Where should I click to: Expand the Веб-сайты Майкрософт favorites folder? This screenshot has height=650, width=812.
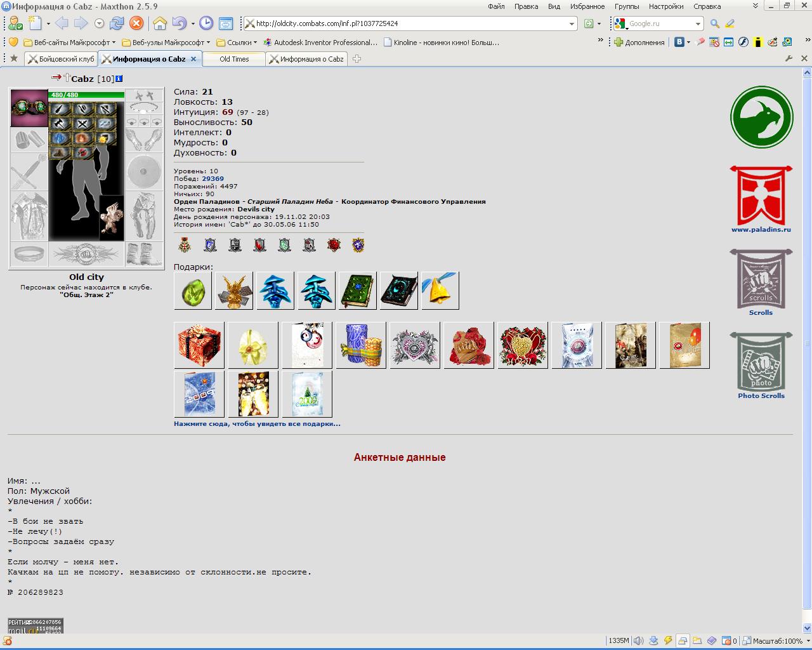click(70, 43)
